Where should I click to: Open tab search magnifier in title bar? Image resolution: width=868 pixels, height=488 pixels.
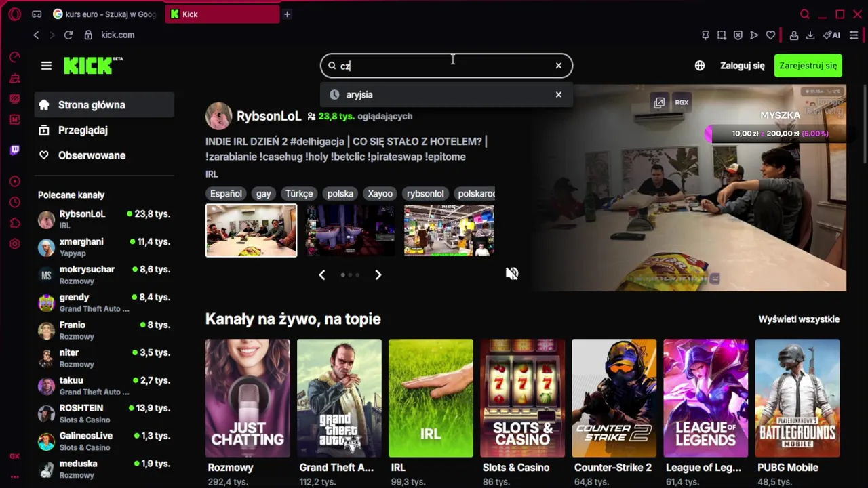click(805, 14)
